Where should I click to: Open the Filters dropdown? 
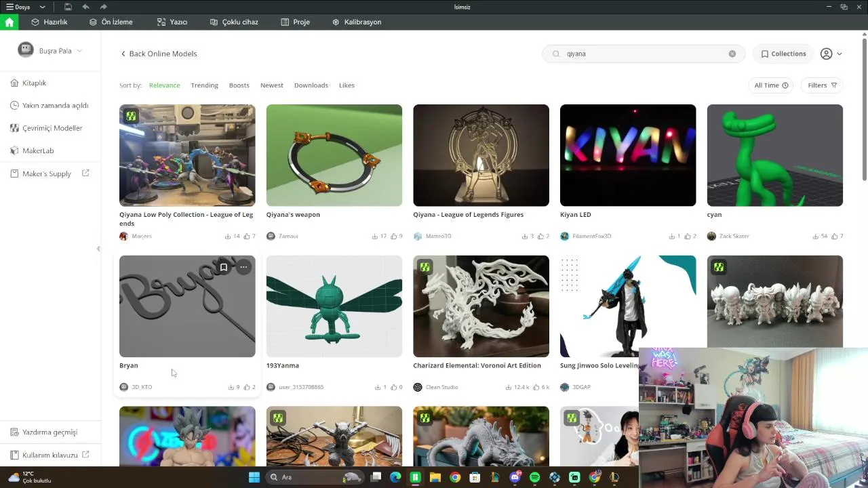[x=822, y=85]
